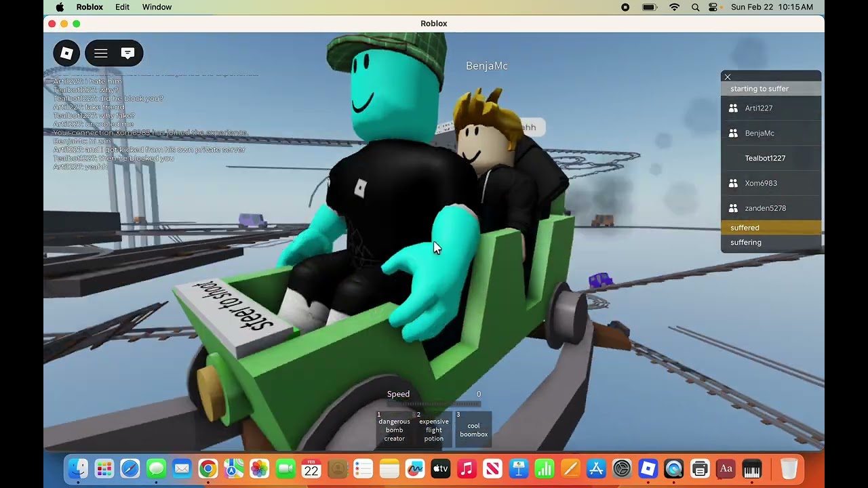Image resolution: width=868 pixels, height=488 pixels.
Task: Open the Roblox logo menu button
Action: coord(66,53)
